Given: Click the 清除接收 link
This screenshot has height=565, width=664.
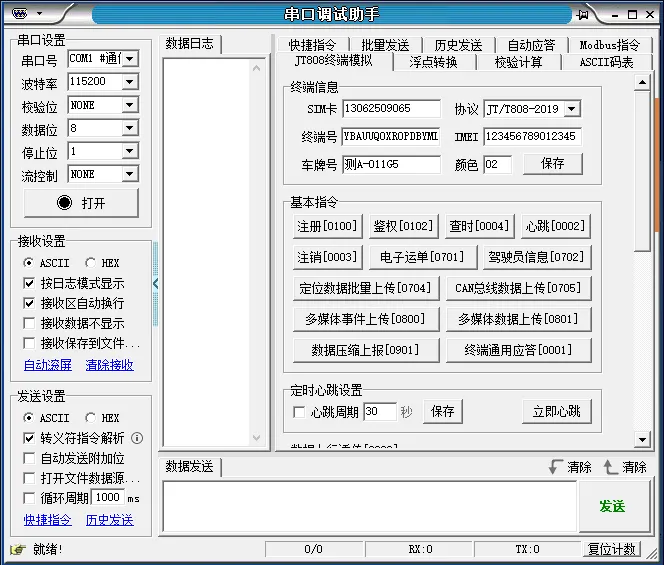Looking at the screenshot, I should click(x=109, y=365).
